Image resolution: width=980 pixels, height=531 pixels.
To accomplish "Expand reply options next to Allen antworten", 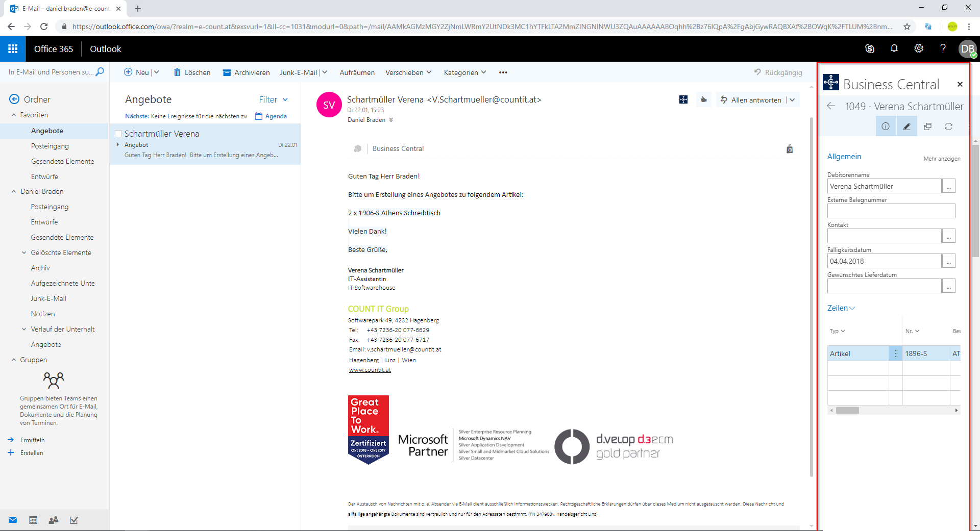I will 792,100.
